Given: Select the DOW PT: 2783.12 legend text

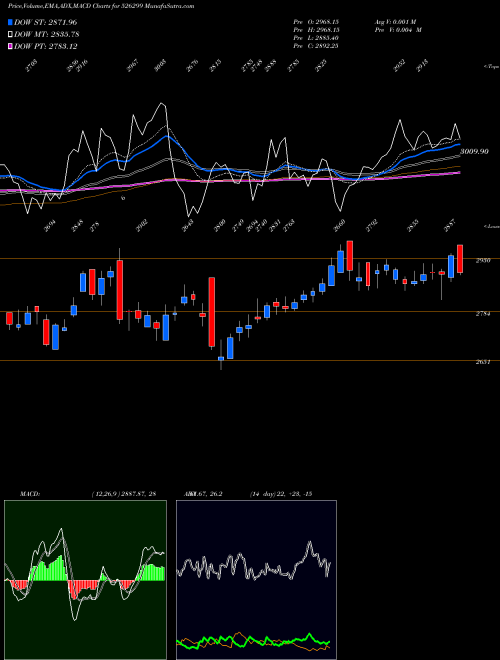Looking at the screenshot, I should click(45, 46).
